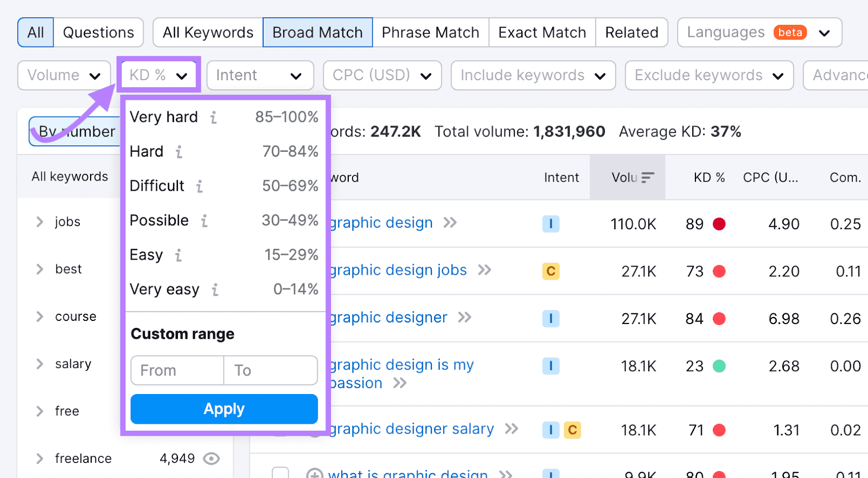
Task: Click the custom range From field
Action: pyautogui.click(x=177, y=371)
